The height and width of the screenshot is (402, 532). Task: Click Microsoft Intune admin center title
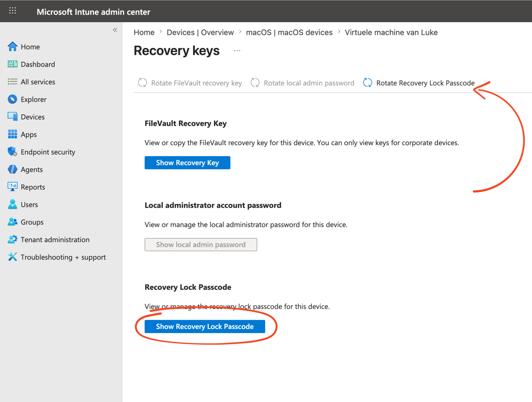click(x=93, y=12)
